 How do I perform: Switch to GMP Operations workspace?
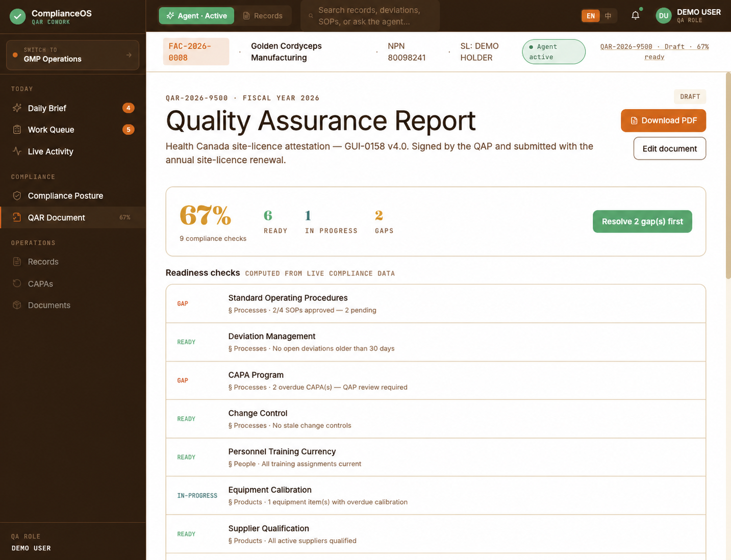tap(73, 55)
